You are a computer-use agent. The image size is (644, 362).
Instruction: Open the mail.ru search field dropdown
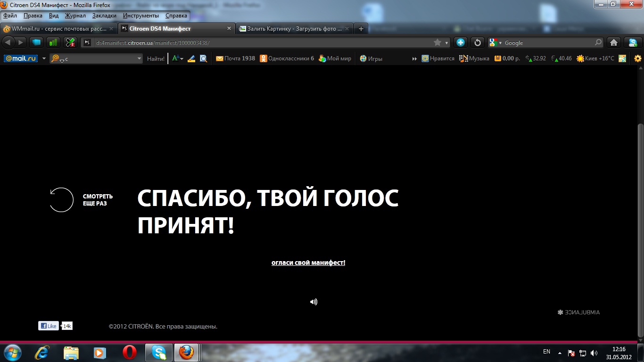[x=139, y=58]
